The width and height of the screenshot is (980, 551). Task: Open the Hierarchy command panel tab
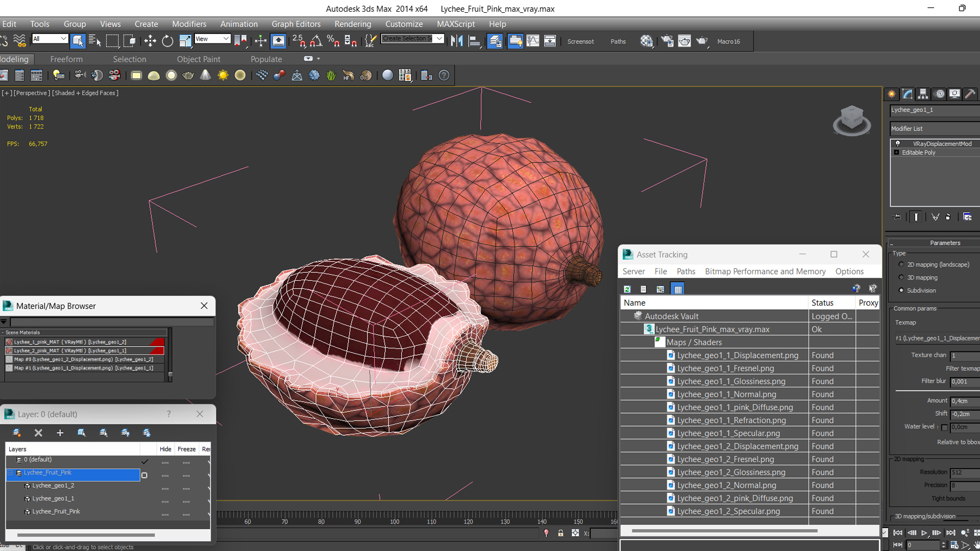(x=922, y=94)
